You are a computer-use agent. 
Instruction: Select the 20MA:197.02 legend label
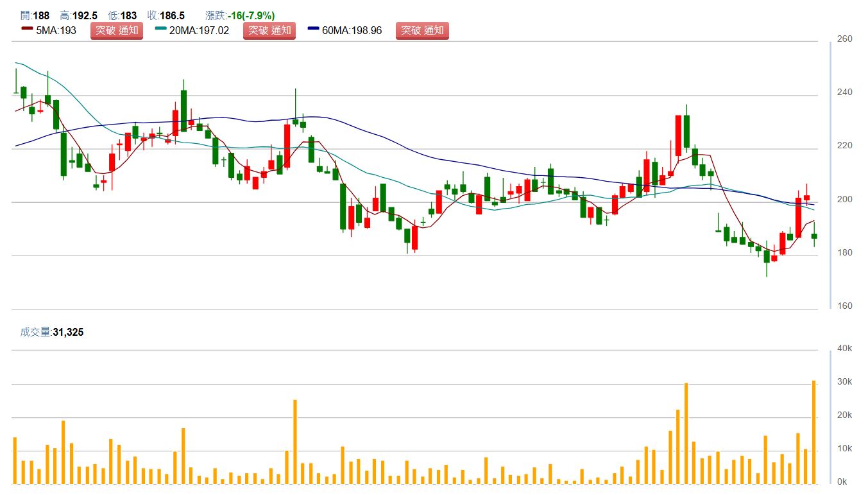(199, 30)
